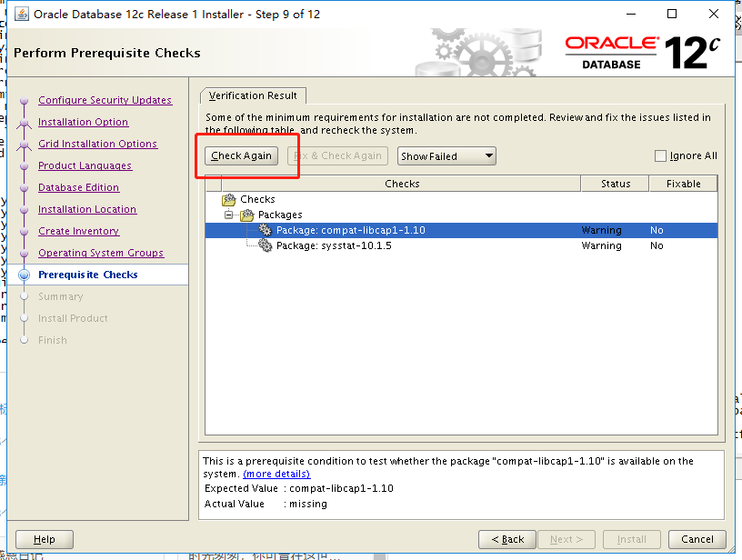This screenshot has width=742, height=560.
Task: Click the Checks root folder icon
Action: 229,200
